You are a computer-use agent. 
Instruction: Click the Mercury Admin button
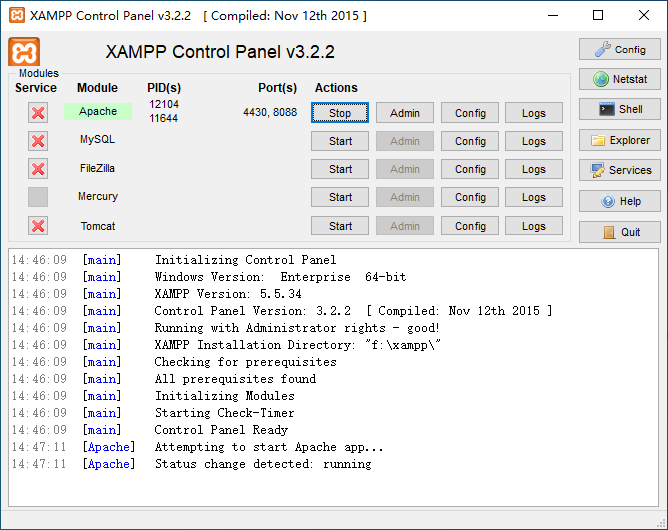point(405,197)
